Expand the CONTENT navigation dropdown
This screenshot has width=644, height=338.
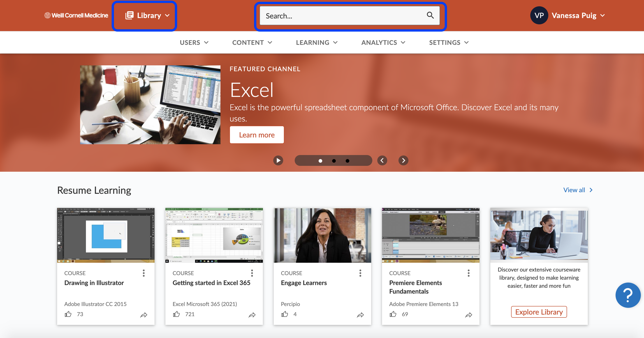tap(251, 42)
